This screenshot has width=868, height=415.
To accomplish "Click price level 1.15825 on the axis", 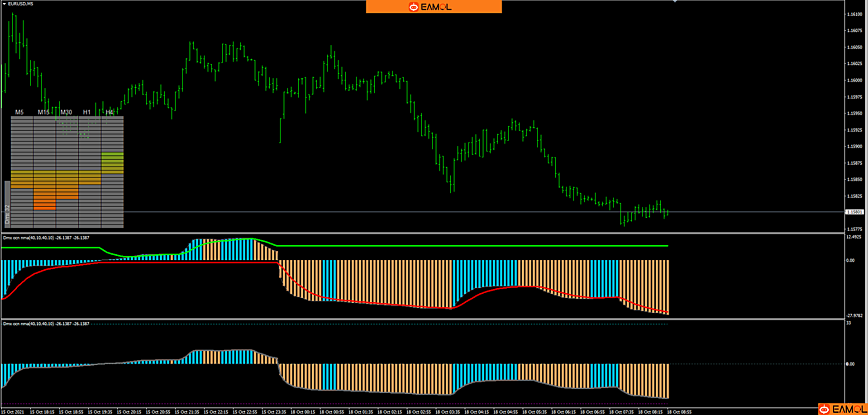I will click(x=854, y=196).
